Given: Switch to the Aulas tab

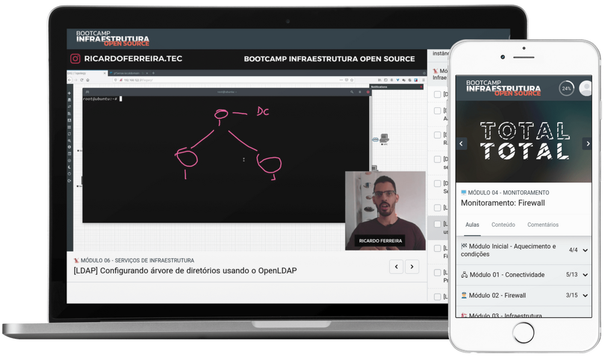Looking at the screenshot, I should pos(473,224).
